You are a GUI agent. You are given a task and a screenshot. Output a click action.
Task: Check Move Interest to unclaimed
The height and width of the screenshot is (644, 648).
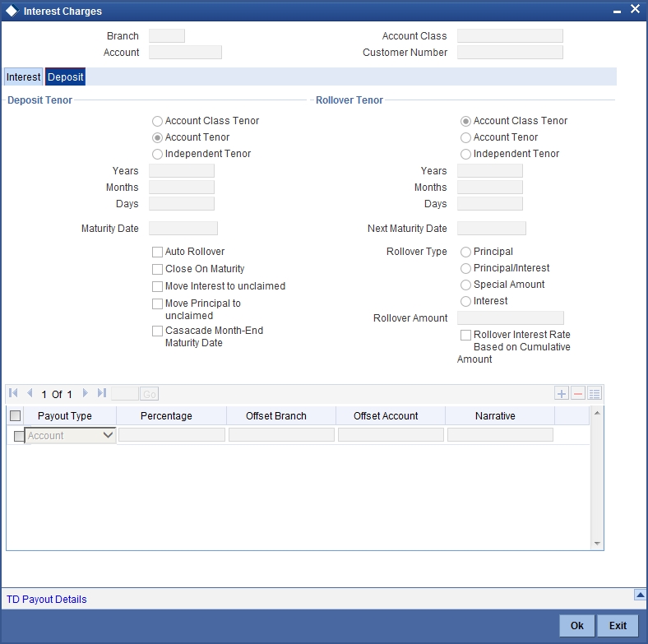tap(157, 287)
